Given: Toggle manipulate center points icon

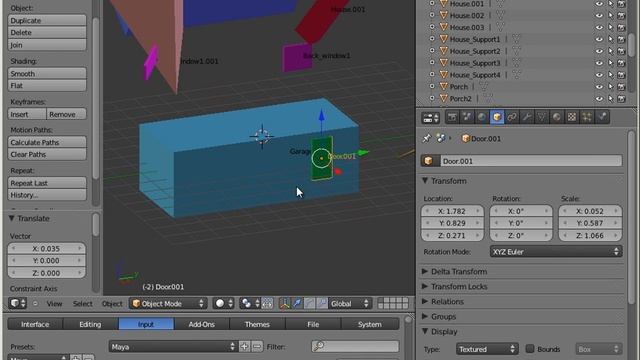Looking at the screenshot, I should (267, 303).
